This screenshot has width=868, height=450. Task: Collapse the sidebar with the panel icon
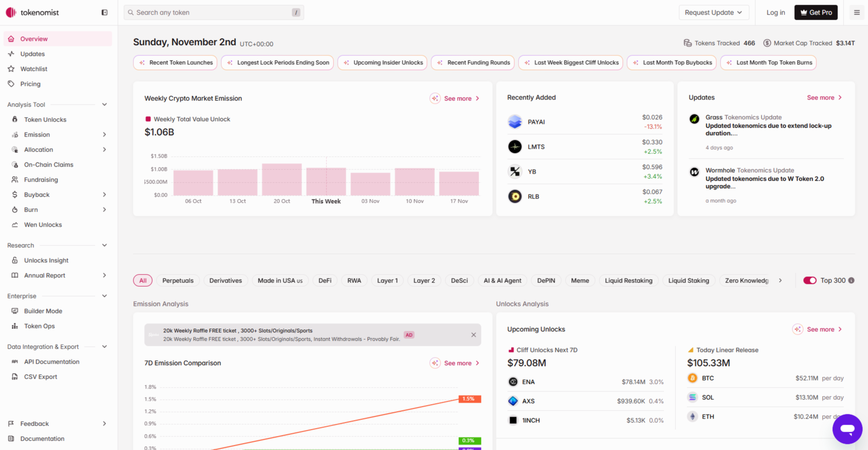[104, 13]
